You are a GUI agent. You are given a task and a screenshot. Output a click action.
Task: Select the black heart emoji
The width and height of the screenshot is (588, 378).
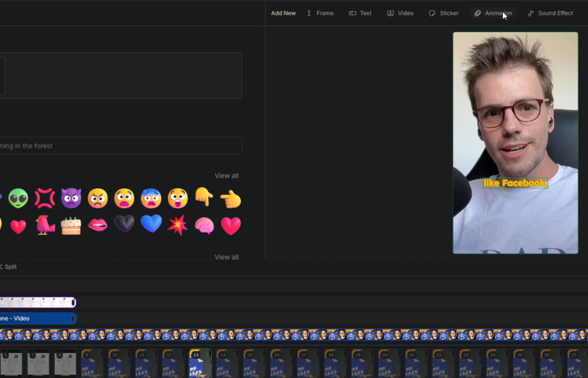coord(124,224)
